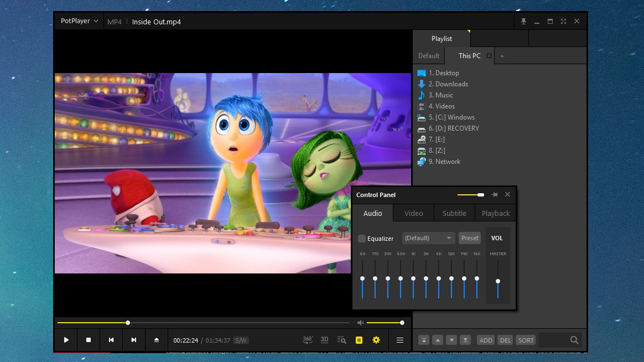
Task: Open the Network entry
Action: (439, 162)
